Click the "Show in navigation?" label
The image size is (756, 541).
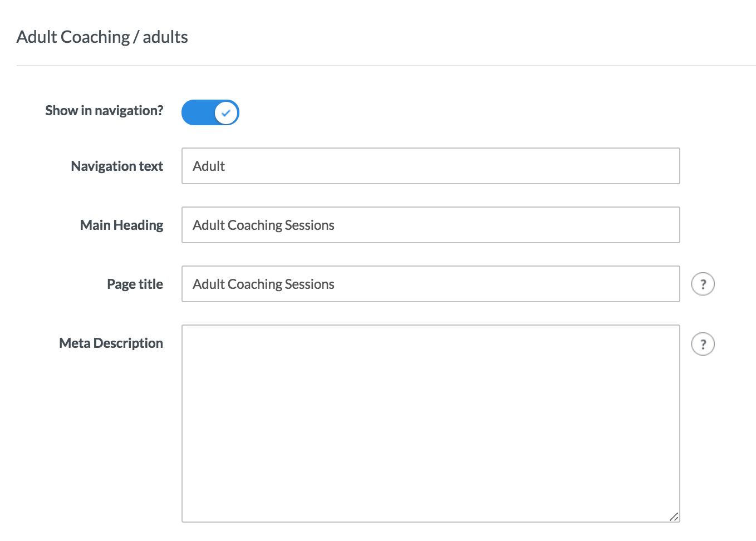point(104,111)
